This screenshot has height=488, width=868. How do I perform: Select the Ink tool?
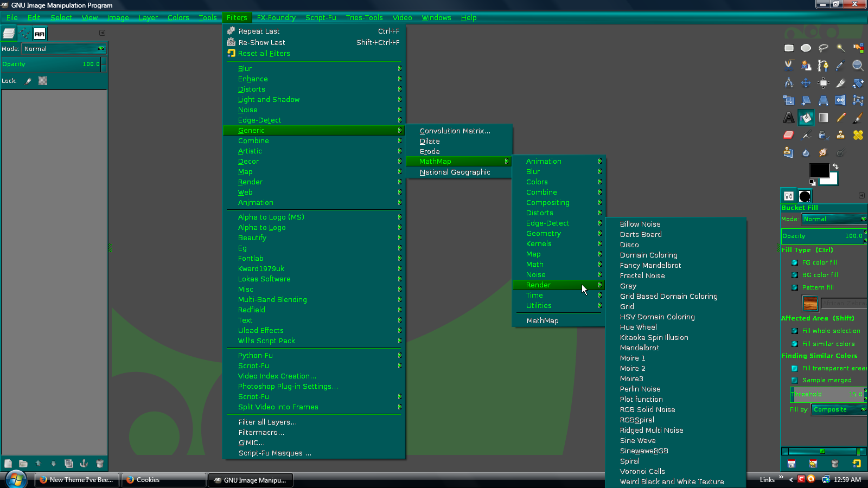pos(824,135)
